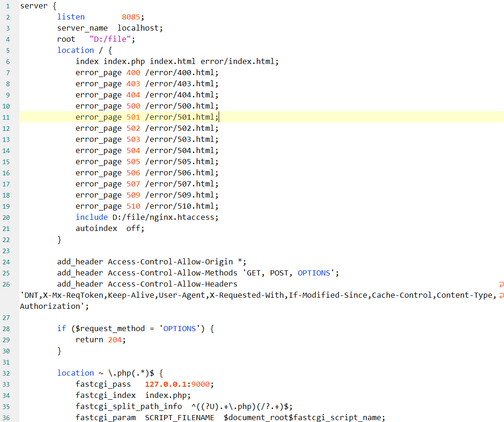The height and width of the screenshot is (422, 504).
Task: Click line number 1 in the gutter
Action: (8, 6)
